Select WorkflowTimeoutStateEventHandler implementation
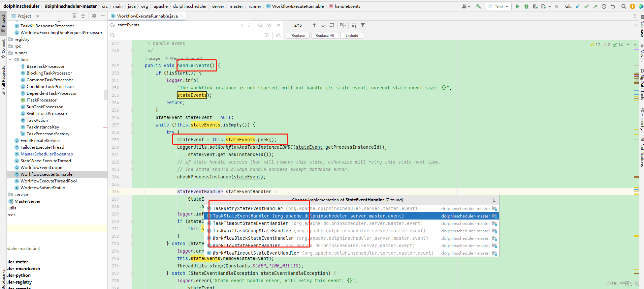The height and width of the screenshot is (289, 644). [x=352, y=253]
